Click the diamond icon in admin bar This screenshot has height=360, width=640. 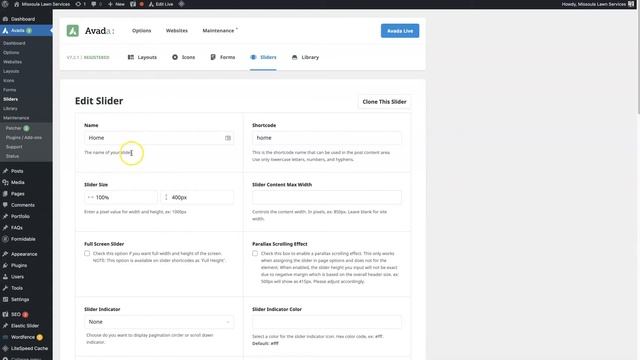pyautogui.click(x=181, y=4)
